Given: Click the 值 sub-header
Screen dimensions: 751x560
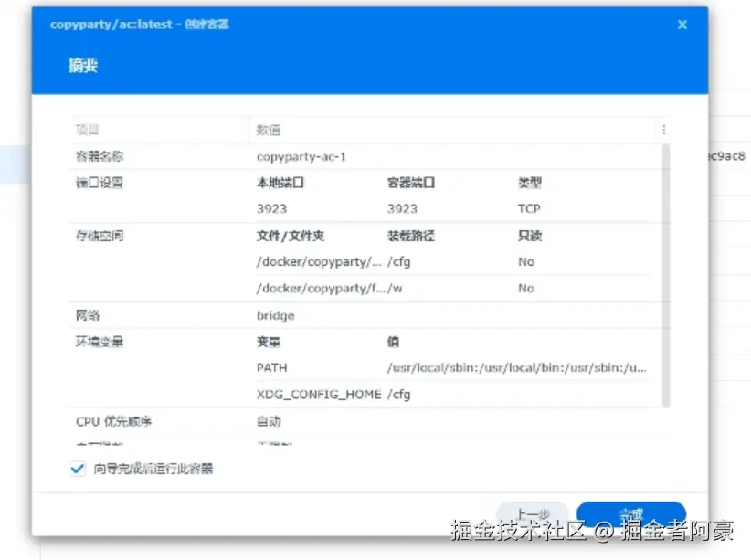Looking at the screenshot, I should pyautogui.click(x=393, y=342).
